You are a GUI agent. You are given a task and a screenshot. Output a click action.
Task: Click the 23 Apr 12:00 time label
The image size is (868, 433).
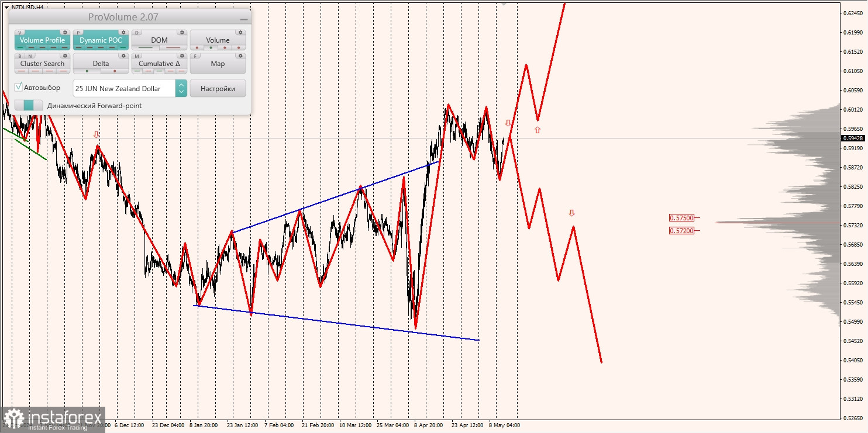(x=467, y=425)
